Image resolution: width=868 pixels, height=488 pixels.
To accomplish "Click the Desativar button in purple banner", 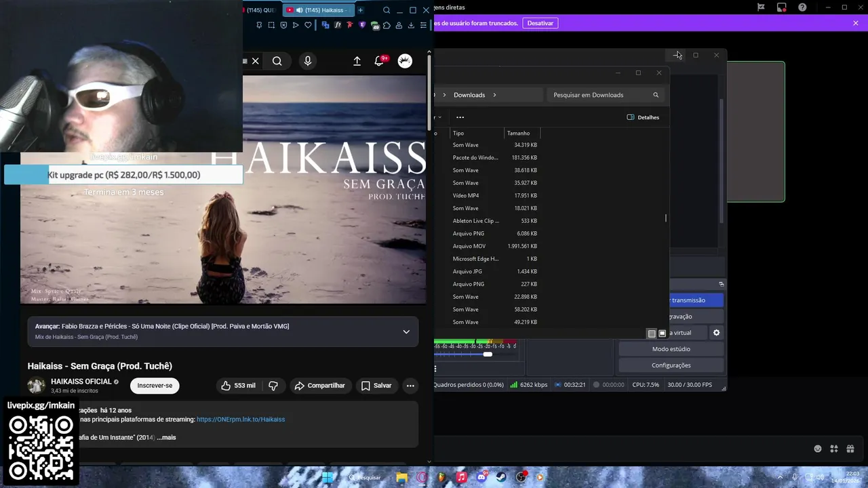I will click(x=540, y=23).
